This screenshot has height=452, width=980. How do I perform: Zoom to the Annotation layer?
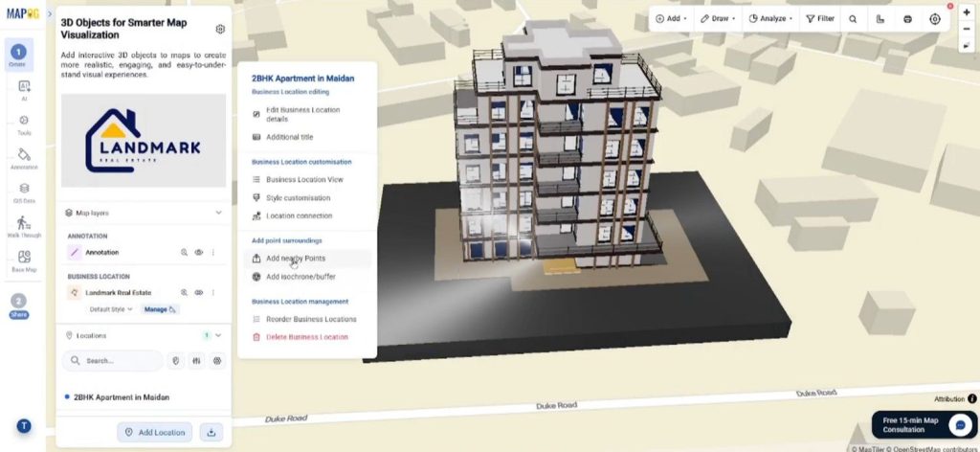[x=185, y=253]
